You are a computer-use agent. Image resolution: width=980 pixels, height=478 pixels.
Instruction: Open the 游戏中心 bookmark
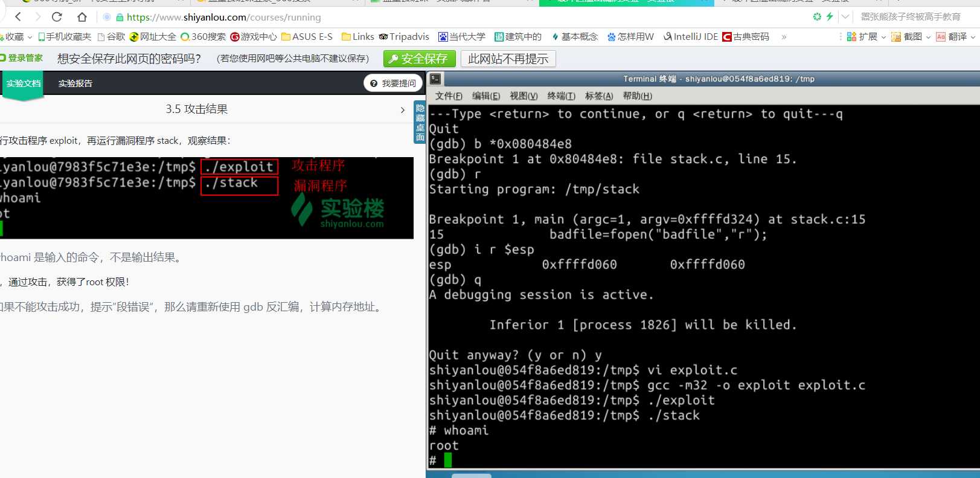(254, 37)
